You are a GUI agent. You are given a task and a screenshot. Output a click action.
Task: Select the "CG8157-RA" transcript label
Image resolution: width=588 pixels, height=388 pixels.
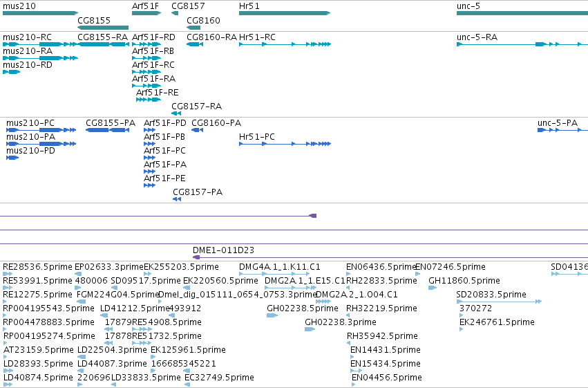pyautogui.click(x=196, y=107)
